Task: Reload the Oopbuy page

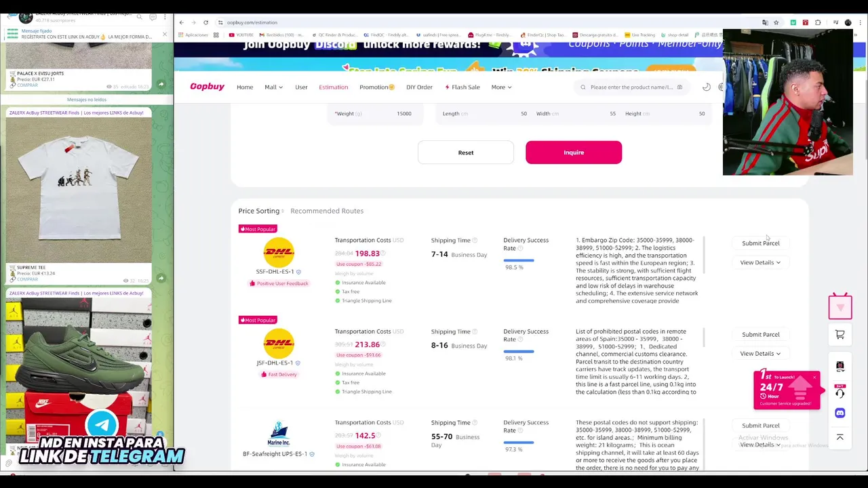Action: pyautogui.click(x=205, y=22)
